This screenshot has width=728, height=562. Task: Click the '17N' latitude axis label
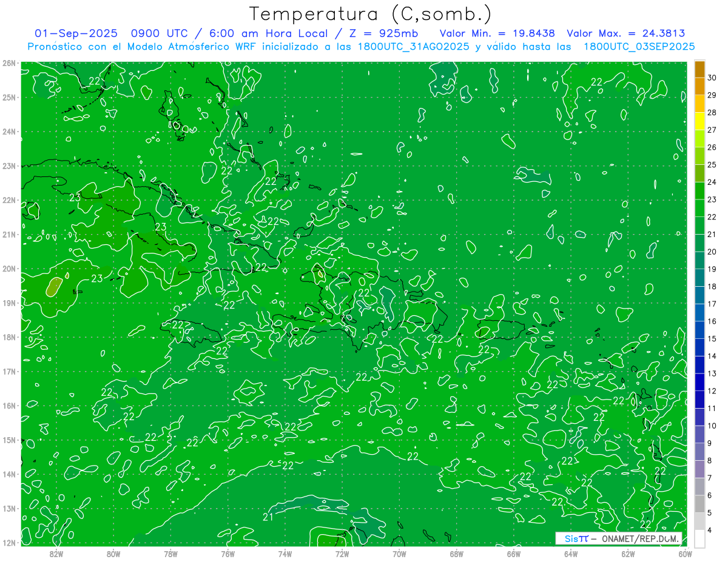coord(9,371)
